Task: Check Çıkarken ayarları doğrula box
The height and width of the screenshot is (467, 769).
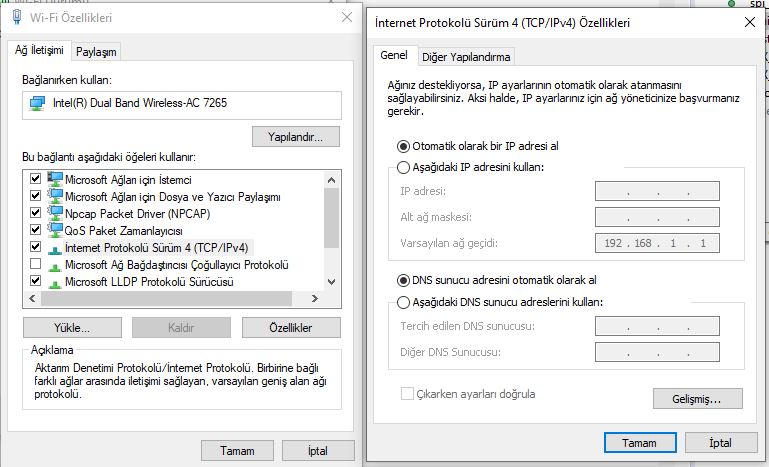Action: 407,394
